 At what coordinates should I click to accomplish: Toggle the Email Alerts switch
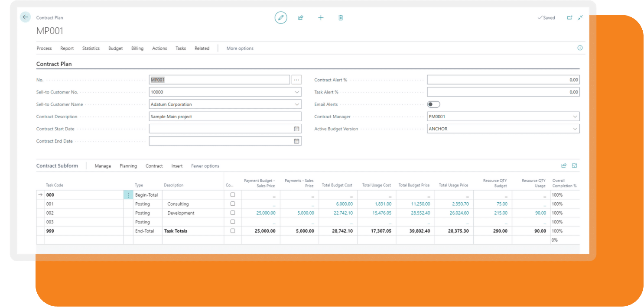click(x=433, y=104)
